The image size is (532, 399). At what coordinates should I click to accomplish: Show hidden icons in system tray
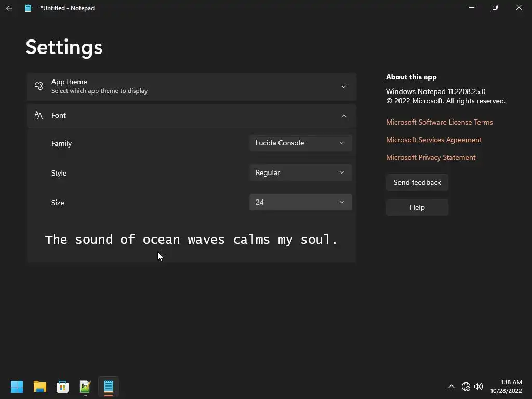click(x=451, y=387)
